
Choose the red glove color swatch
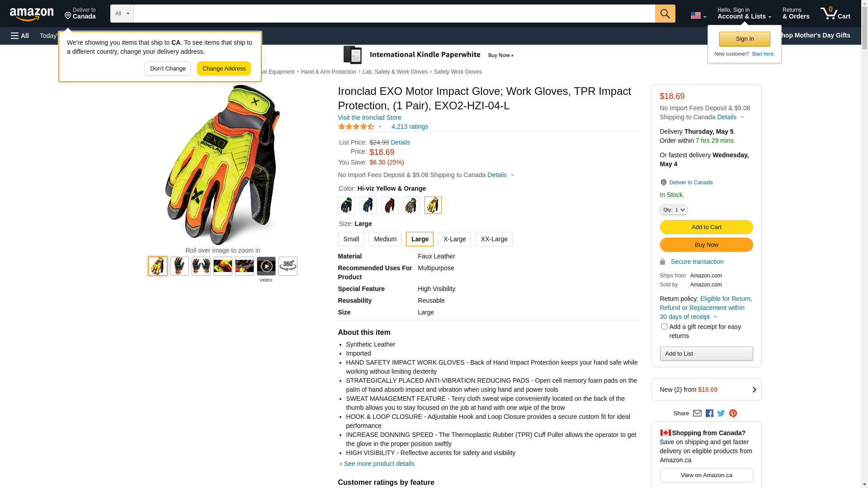click(x=390, y=205)
